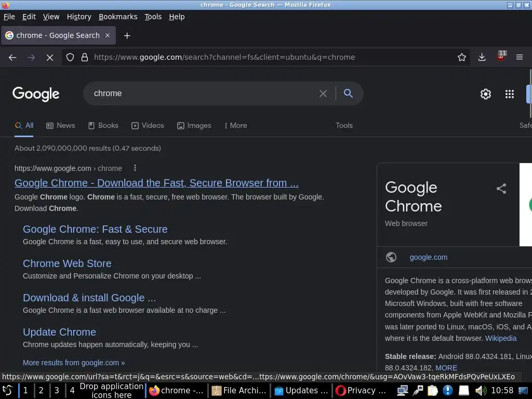Open Google Chrome: Fast & Secure link

(95, 229)
